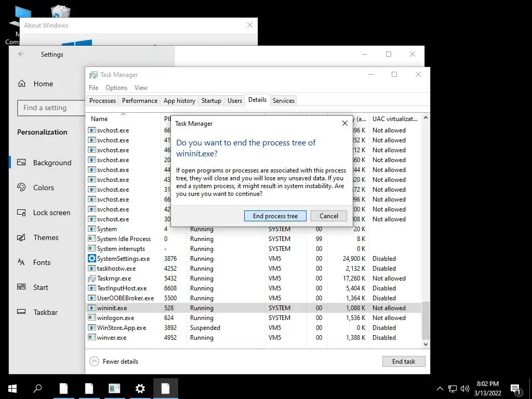Open the Taskbar icon in Settings sidebar

click(21, 312)
